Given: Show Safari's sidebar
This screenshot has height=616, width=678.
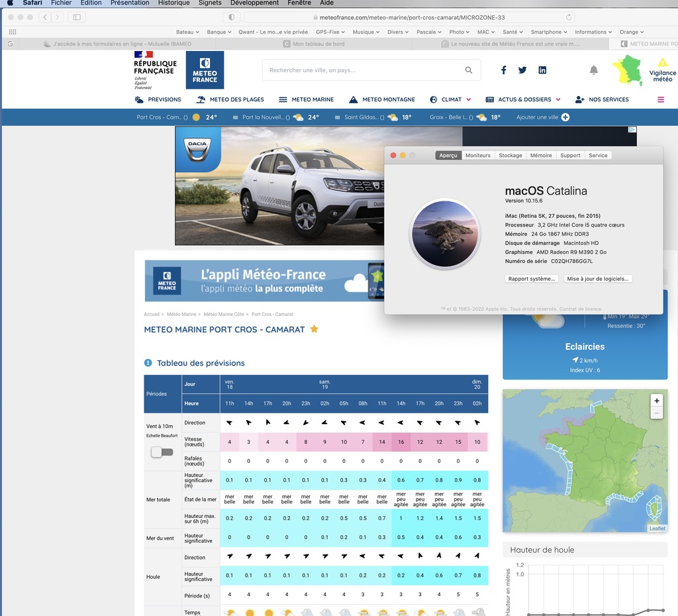Looking at the screenshot, I should click(x=77, y=17).
